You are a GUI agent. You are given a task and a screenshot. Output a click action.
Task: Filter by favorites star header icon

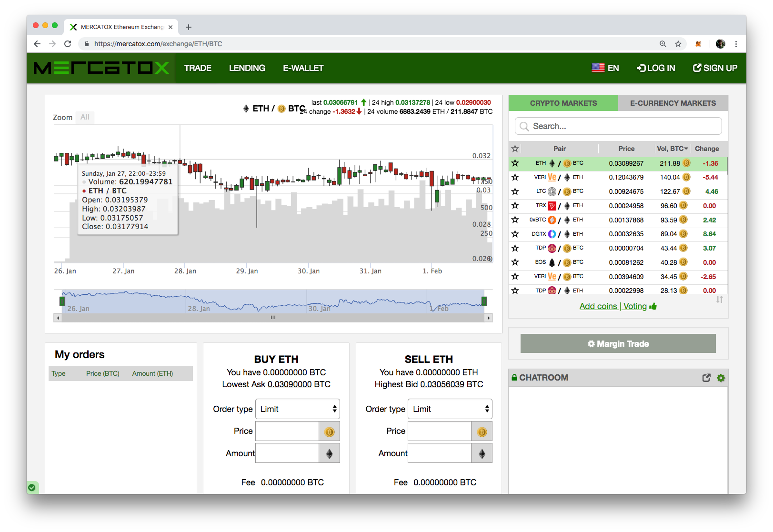(515, 149)
